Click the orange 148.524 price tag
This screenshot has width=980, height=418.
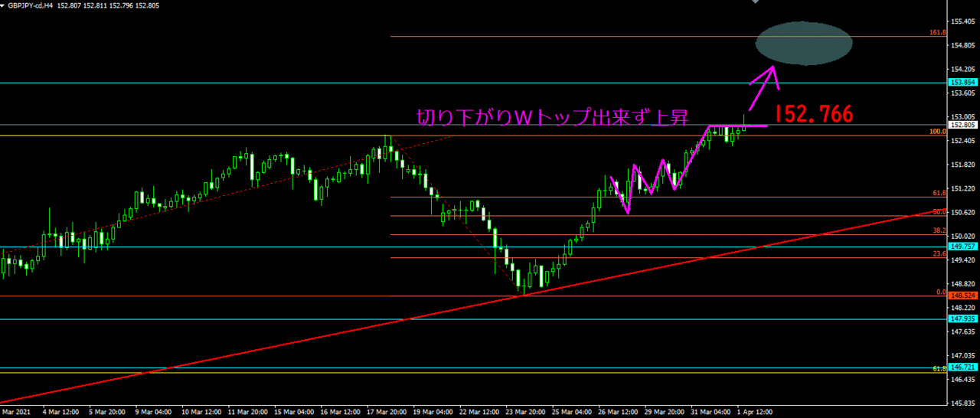coord(962,296)
